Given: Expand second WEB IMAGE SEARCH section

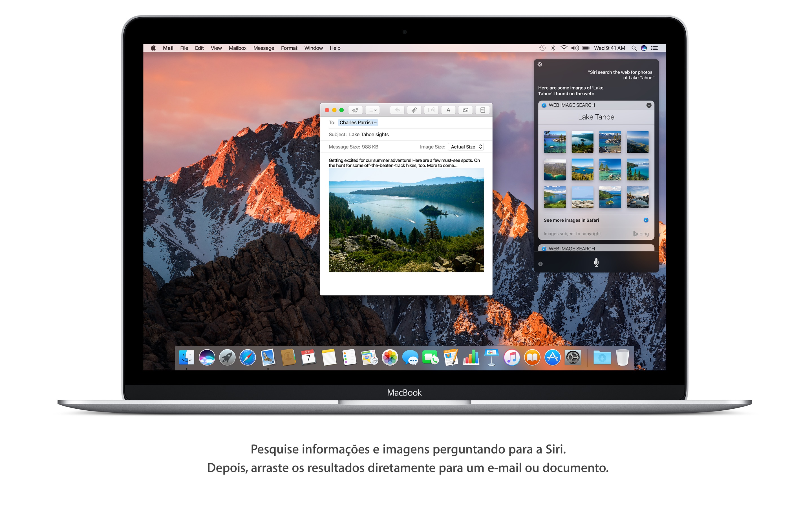Looking at the screenshot, I should 595,248.
